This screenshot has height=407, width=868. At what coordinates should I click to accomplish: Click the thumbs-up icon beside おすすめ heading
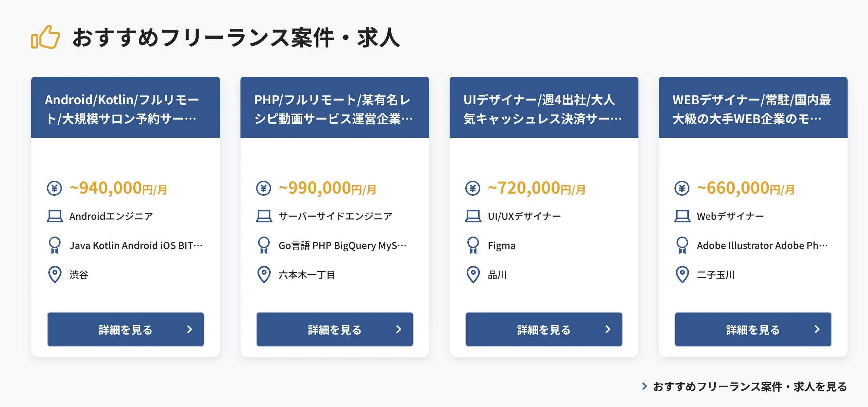tap(46, 37)
